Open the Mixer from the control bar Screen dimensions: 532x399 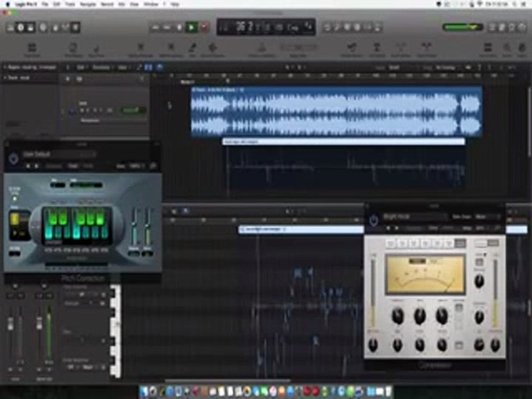coord(65,28)
